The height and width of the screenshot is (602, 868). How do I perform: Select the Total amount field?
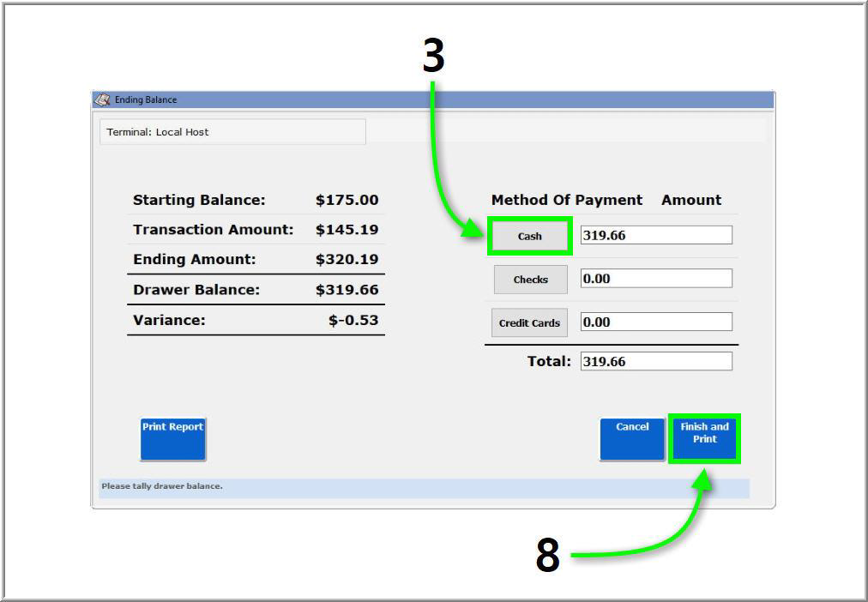coord(656,361)
